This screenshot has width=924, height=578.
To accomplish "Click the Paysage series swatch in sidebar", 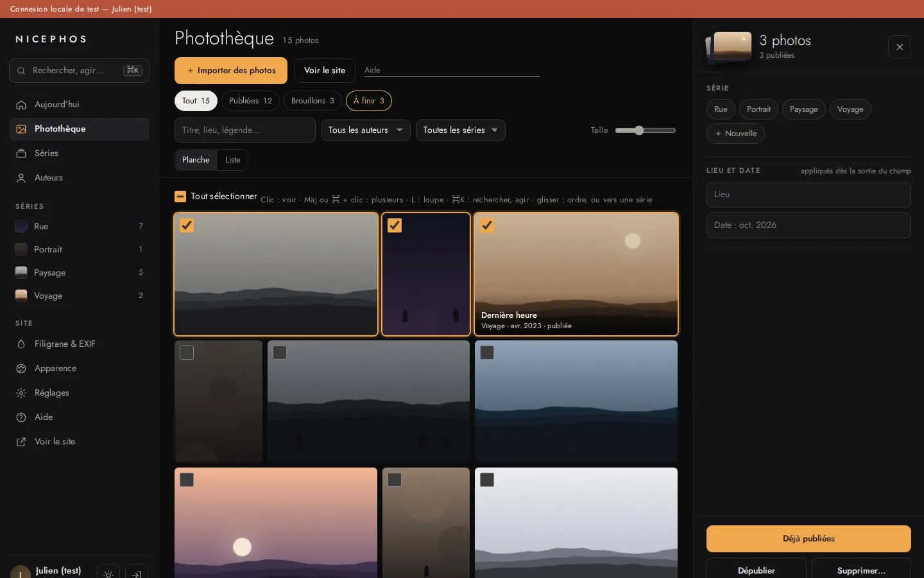I will tap(21, 272).
